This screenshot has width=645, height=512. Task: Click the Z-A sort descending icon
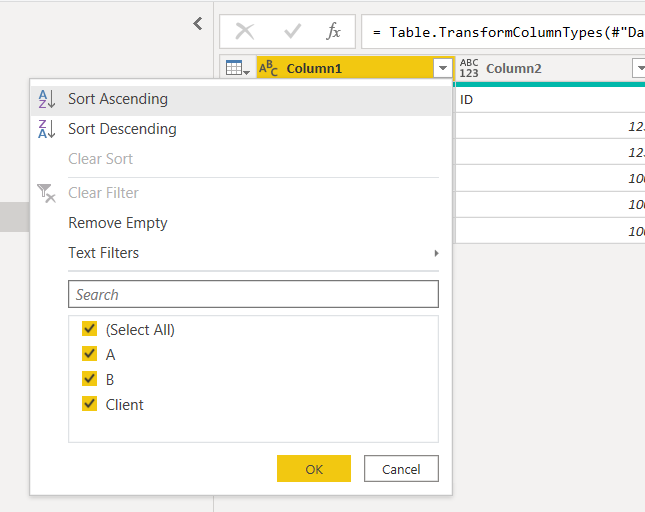coord(46,129)
